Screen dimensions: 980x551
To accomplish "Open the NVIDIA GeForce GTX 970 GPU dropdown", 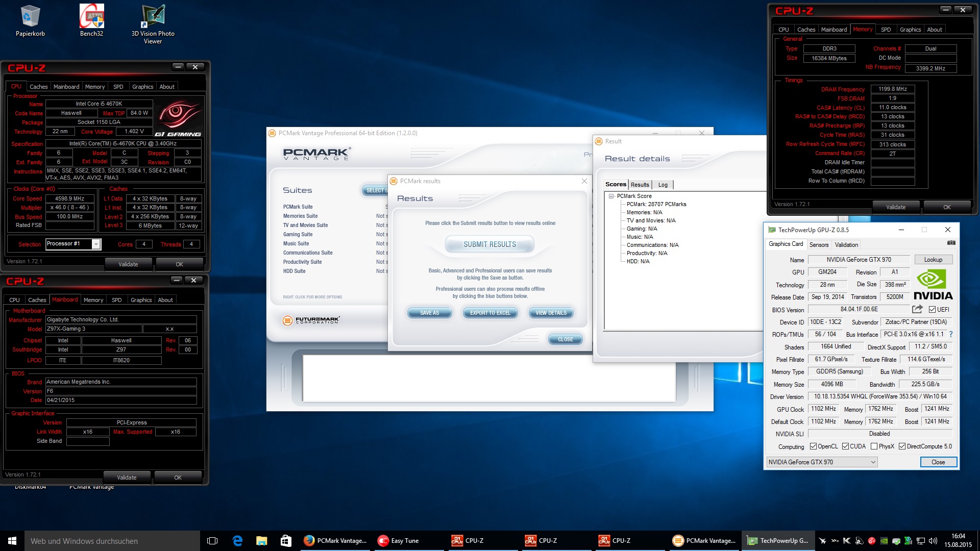I will coord(822,462).
